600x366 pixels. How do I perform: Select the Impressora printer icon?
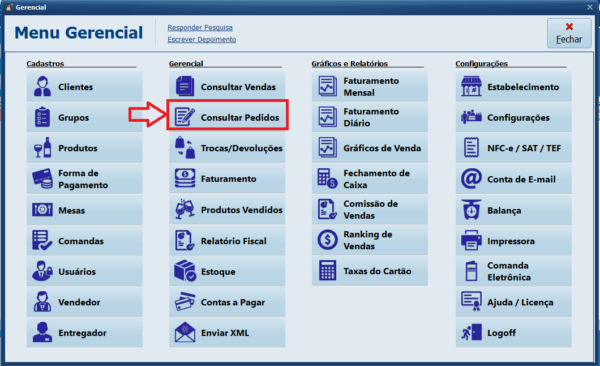[471, 240]
